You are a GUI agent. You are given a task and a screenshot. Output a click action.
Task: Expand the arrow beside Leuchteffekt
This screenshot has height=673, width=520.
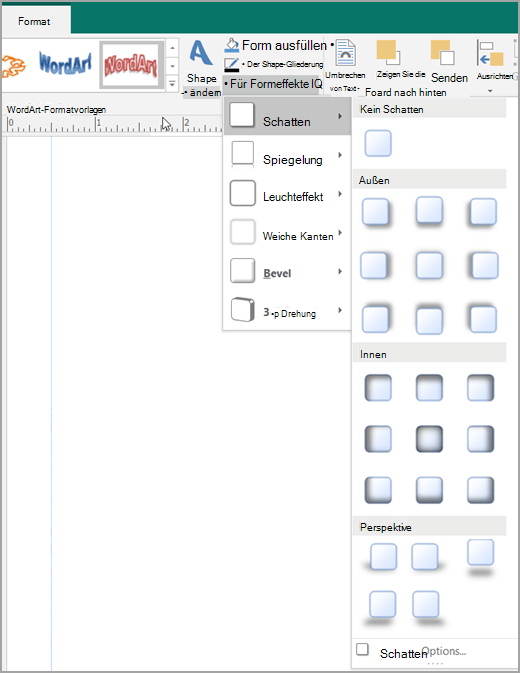tap(340, 194)
